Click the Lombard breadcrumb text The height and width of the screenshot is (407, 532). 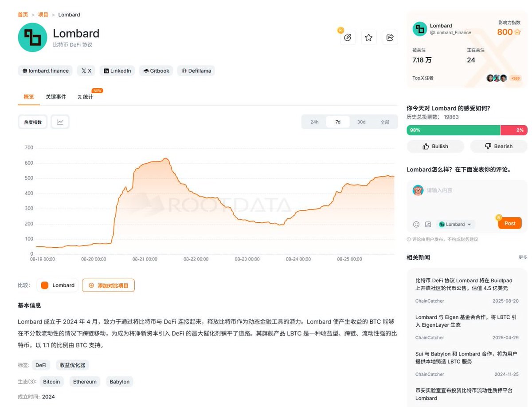coord(69,15)
